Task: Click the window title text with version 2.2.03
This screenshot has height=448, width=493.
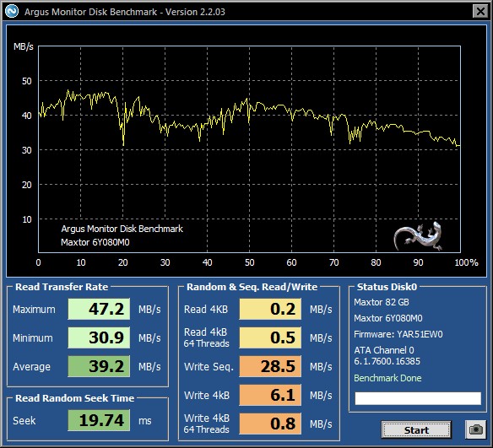Action: click(x=125, y=12)
